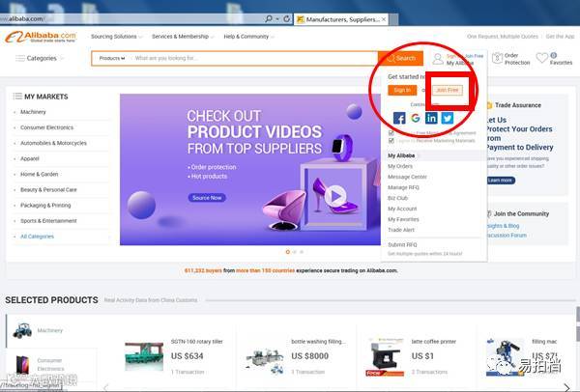Select My Favorites in account menu
580x392 pixels.
point(403,219)
